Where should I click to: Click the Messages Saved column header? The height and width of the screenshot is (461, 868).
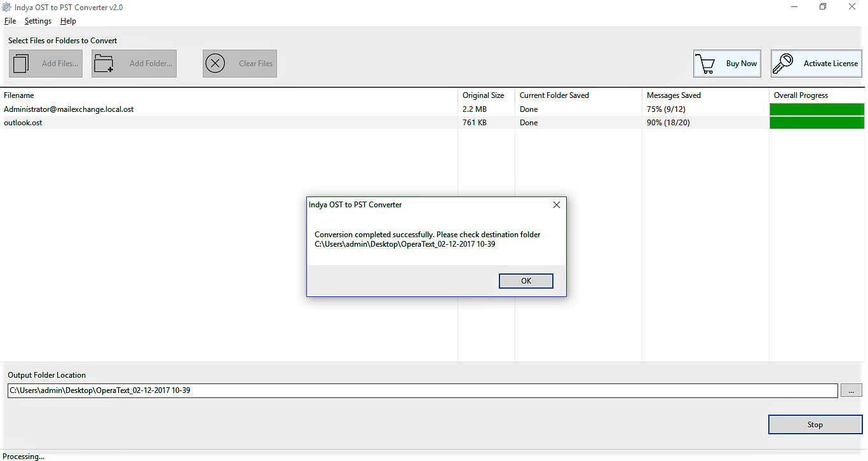705,95
